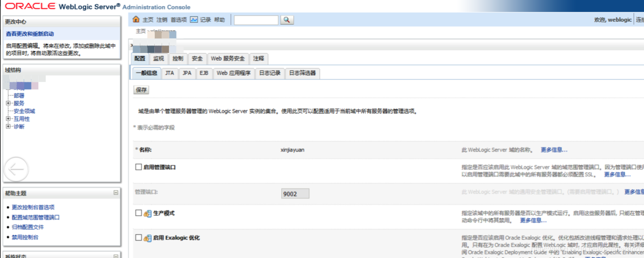Open 归档配置文件 help topic
The image size is (644, 258).
(28, 227)
